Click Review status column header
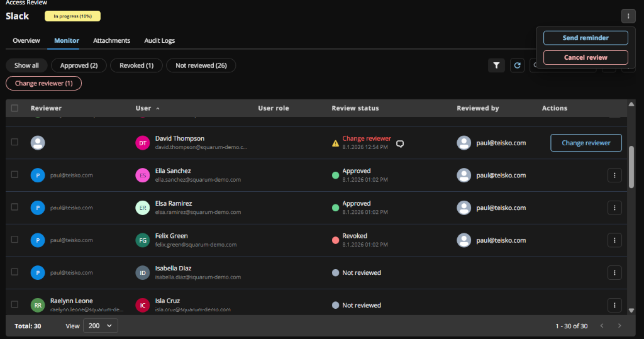644x339 pixels. click(355, 108)
